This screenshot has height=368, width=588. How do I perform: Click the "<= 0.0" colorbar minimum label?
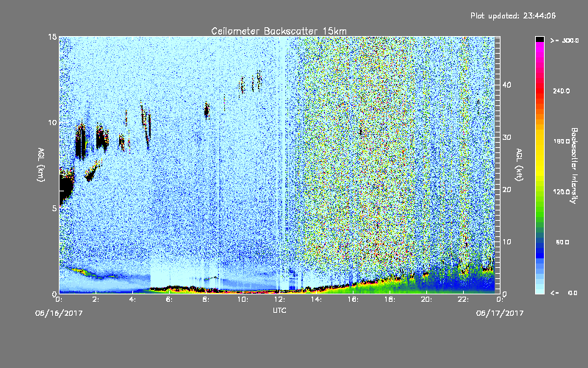[x=564, y=293]
